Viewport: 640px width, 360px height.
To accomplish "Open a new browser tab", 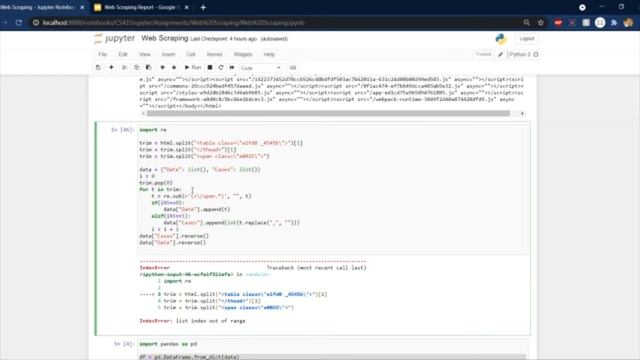I will click(x=203, y=7).
